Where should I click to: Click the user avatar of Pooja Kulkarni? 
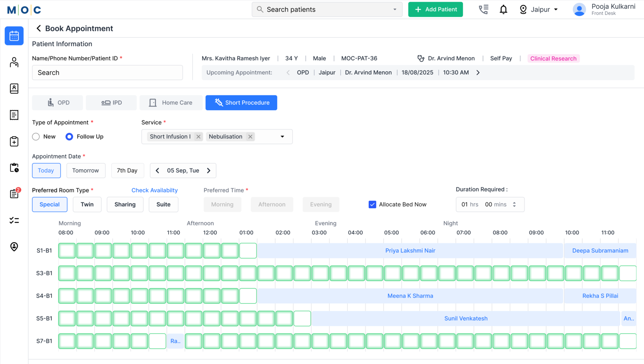click(x=579, y=9)
